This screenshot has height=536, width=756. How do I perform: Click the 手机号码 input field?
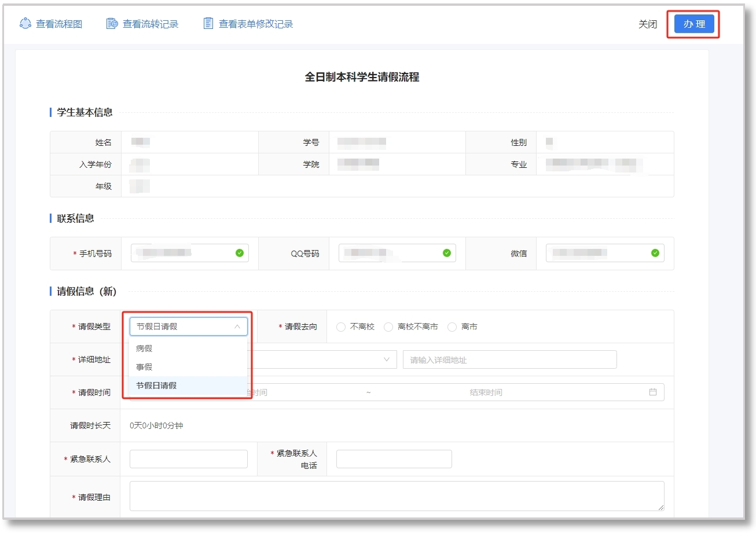click(190, 253)
